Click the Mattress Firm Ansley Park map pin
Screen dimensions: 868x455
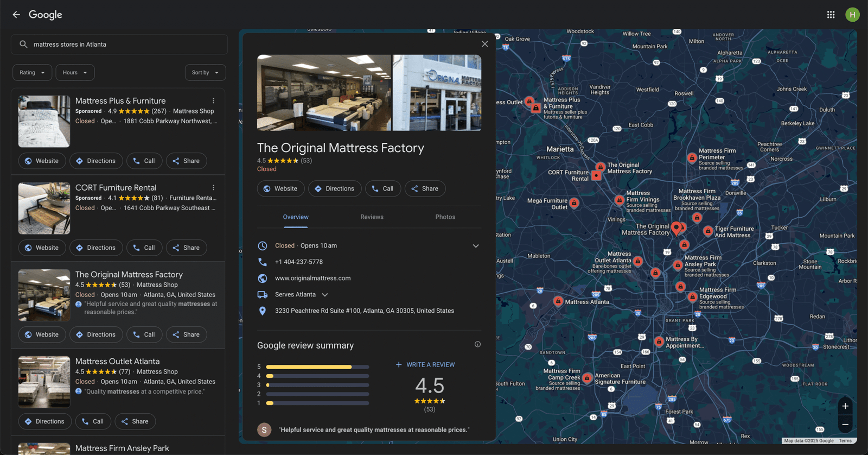(x=678, y=265)
